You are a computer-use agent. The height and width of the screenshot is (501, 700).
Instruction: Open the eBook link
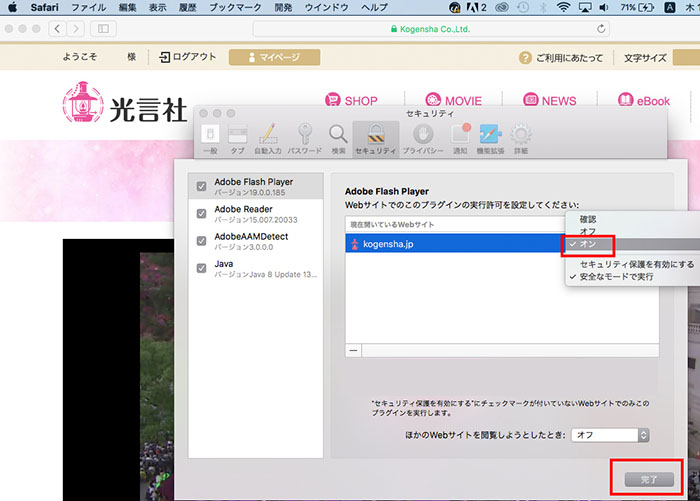pos(644,101)
